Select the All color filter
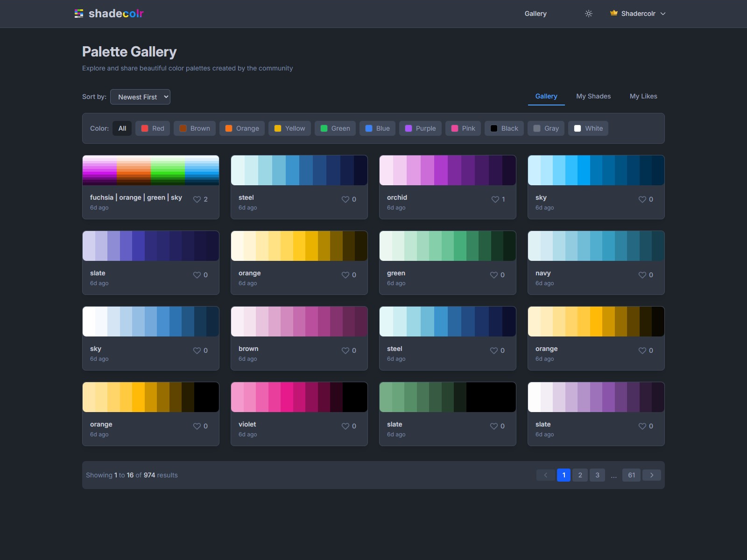This screenshot has height=560, width=747. click(122, 128)
